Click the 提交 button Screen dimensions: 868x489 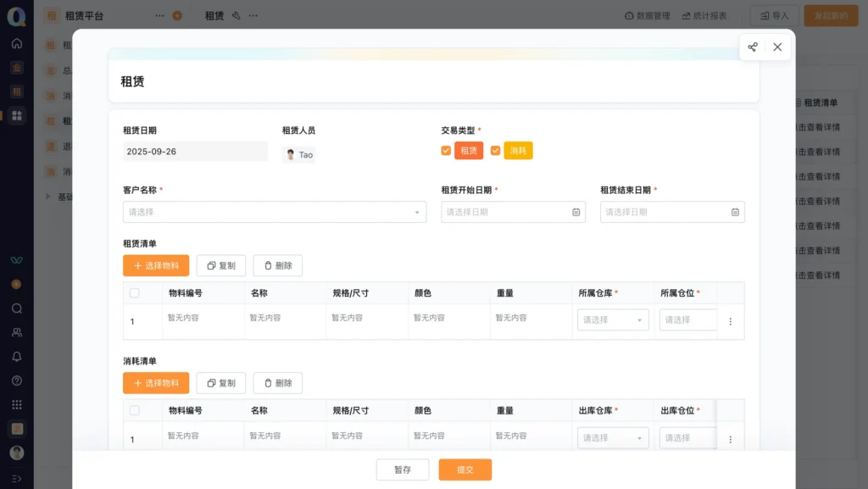pos(465,470)
